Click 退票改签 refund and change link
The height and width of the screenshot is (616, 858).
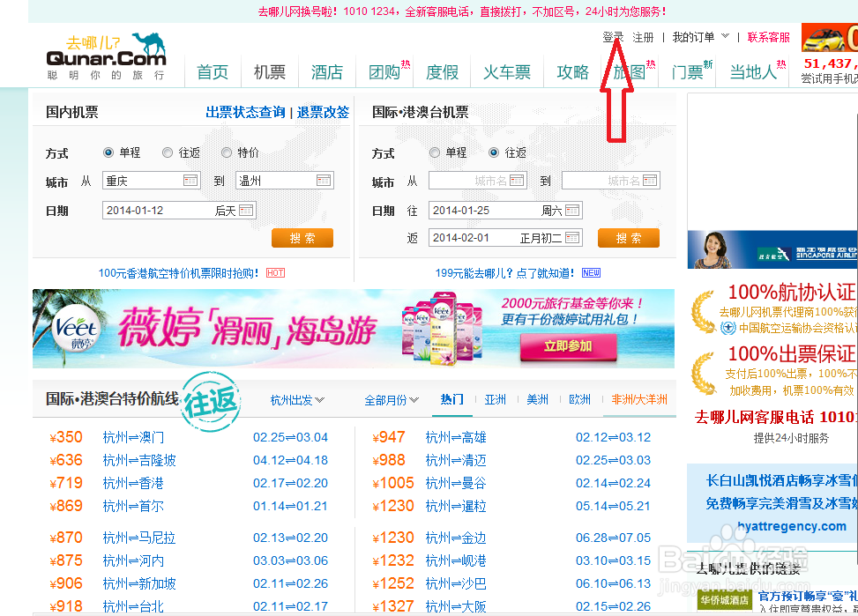(323, 112)
